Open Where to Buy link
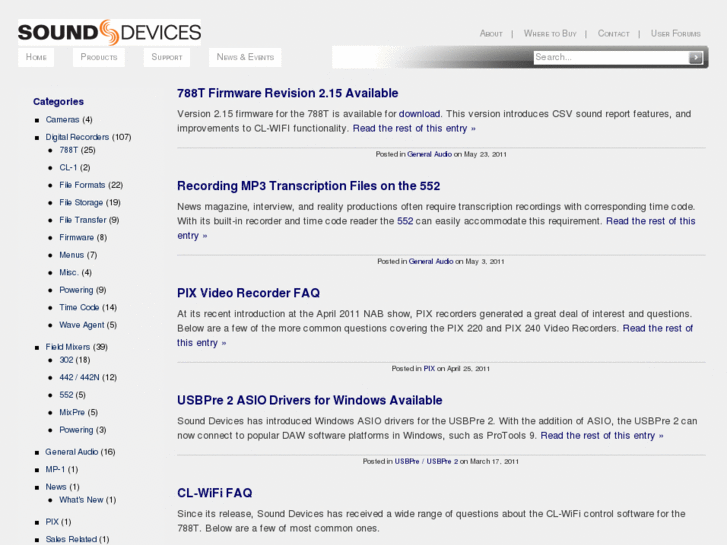The image size is (727, 545). [550, 33]
